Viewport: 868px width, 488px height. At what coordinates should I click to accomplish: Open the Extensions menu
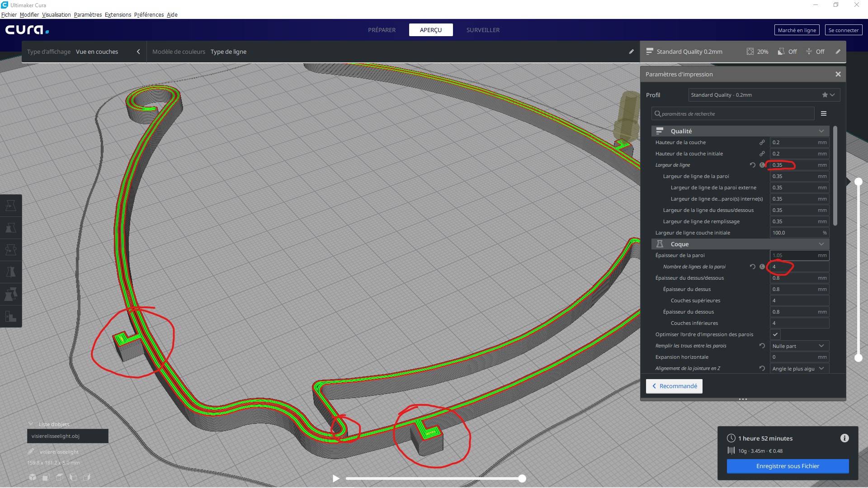tap(118, 14)
